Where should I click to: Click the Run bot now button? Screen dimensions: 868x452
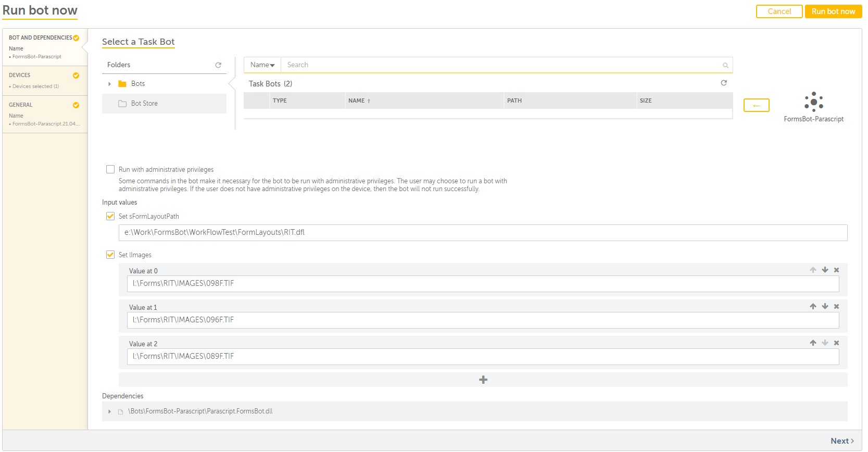coord(833,11)
